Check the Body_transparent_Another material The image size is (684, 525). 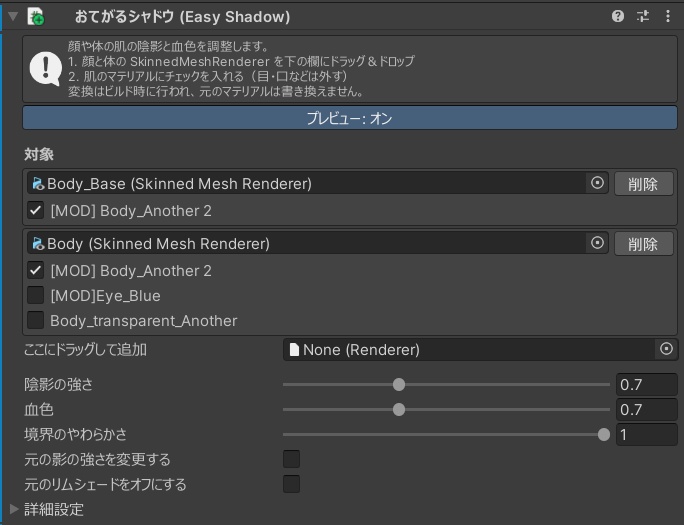point(35,320)
